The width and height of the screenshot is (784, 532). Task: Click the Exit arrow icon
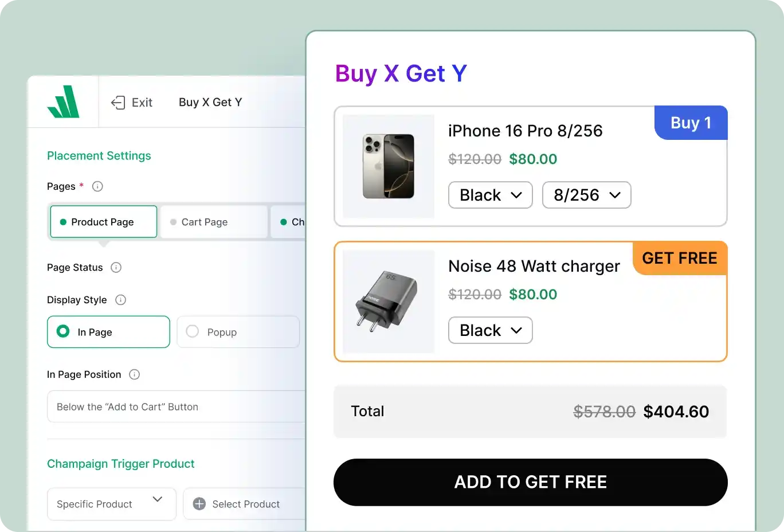point(117,102)
